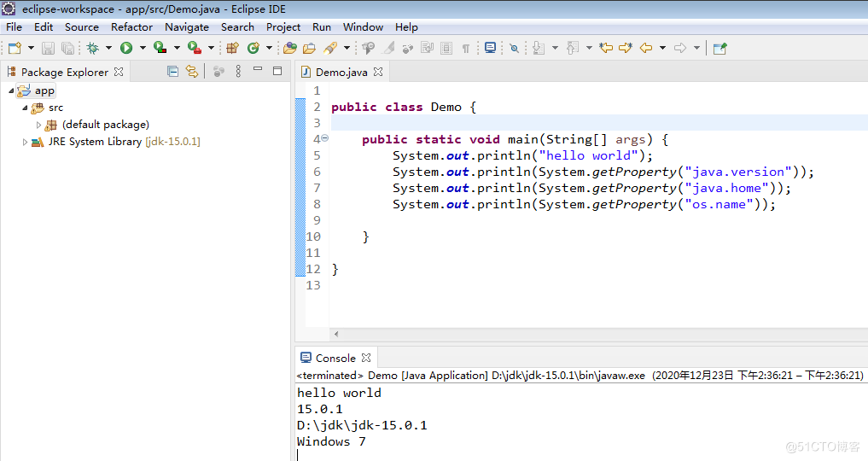This screenshot has height=461, width=868.
Task: Collapse All in Package Explorer
Action: coord(173,72)
